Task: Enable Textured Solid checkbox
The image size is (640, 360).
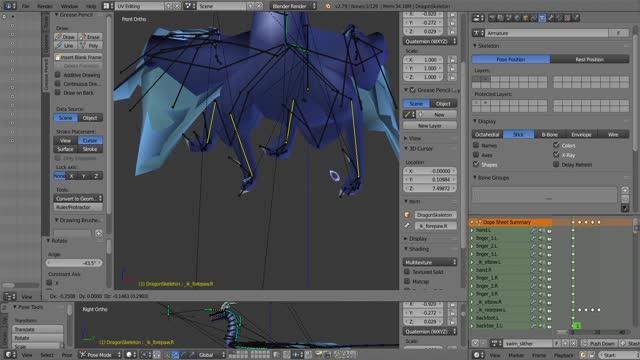Action: [407, 271]
